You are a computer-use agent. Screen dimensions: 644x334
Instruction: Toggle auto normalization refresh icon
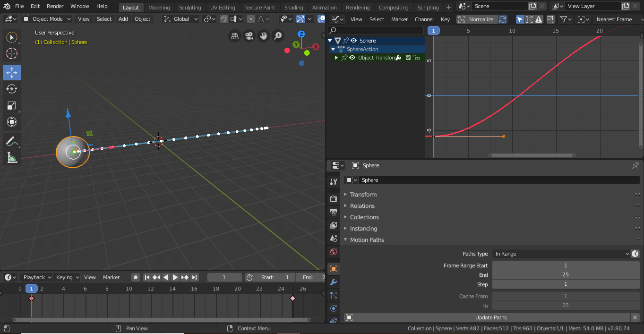click(x=503, y=19)
